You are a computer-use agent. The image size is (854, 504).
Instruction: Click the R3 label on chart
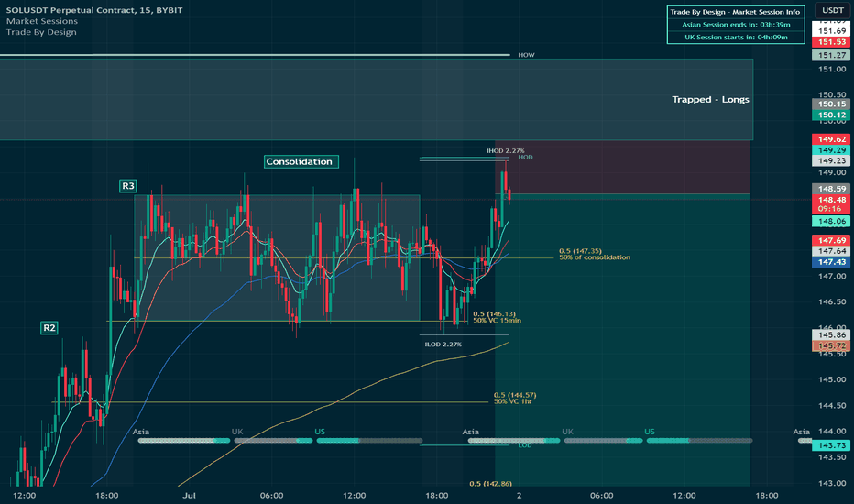128,186
